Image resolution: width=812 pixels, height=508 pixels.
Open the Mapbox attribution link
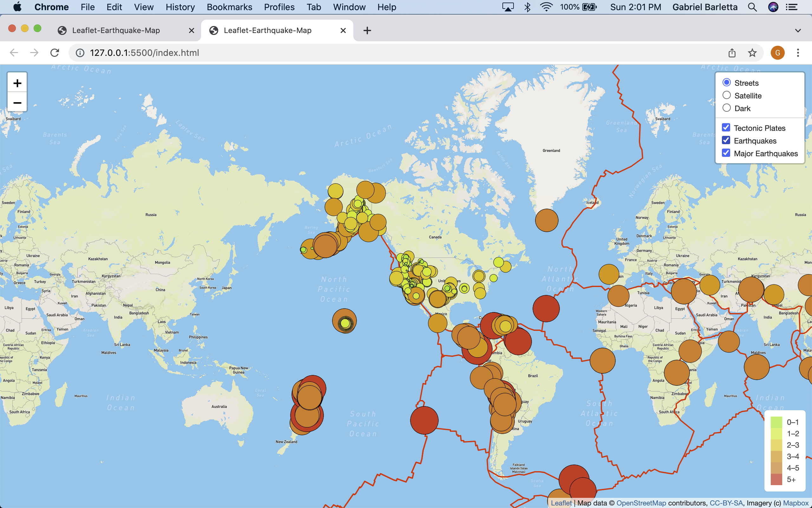(x=796, y=503)
